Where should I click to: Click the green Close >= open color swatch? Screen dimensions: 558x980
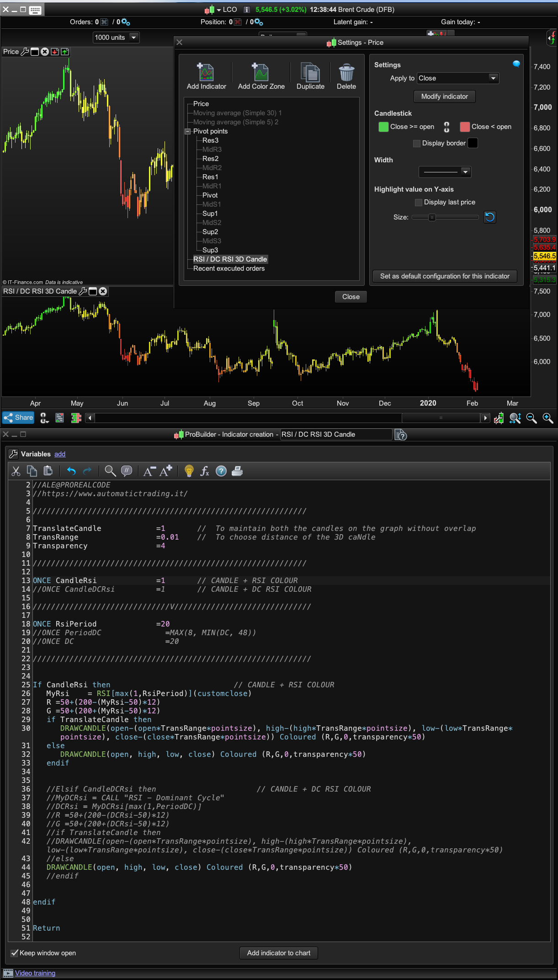(x=383, y=127)
